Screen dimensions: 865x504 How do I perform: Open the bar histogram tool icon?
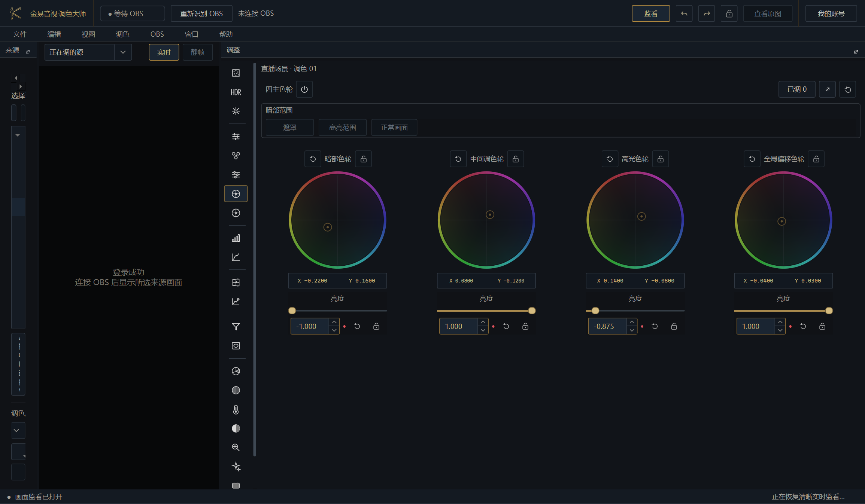(x=236, y=238)
